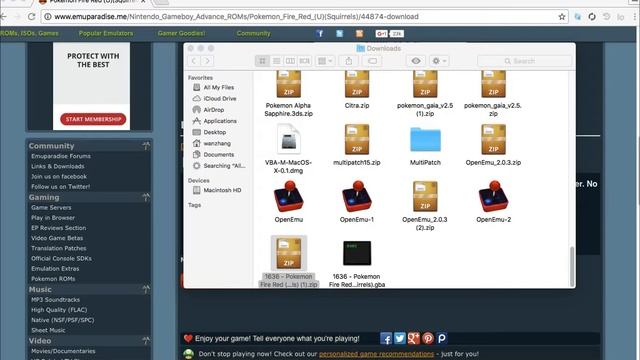Image resolution: width=640 pixels, height=360 pixels.
Task: Select the multipatch15.zip archive
Action: click(357, 139)
